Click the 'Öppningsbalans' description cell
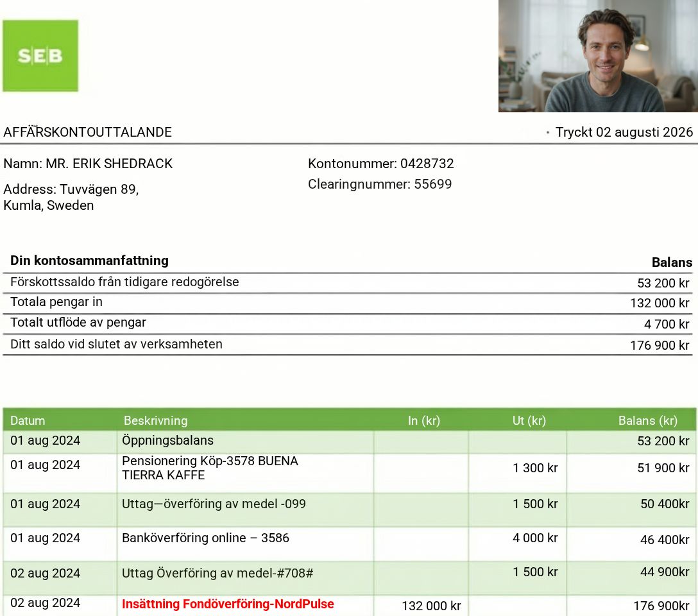698x616 pixels. tap(168, 441)
